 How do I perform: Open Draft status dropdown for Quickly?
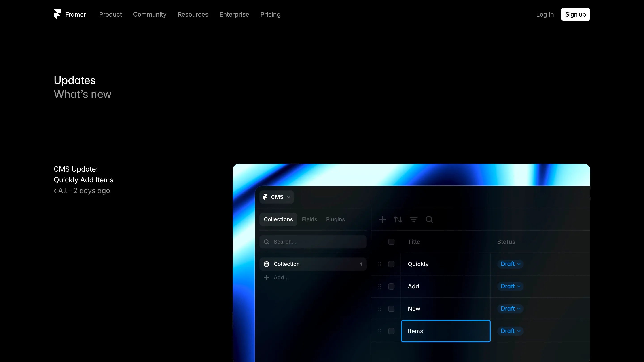(510, 264)
